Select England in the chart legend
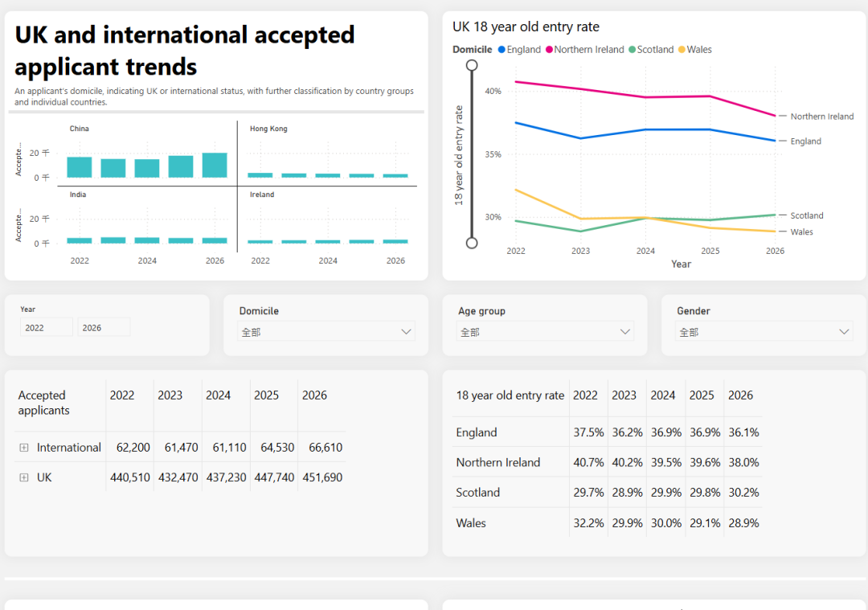This screenshot has height=610, width=868. (519, 49)
